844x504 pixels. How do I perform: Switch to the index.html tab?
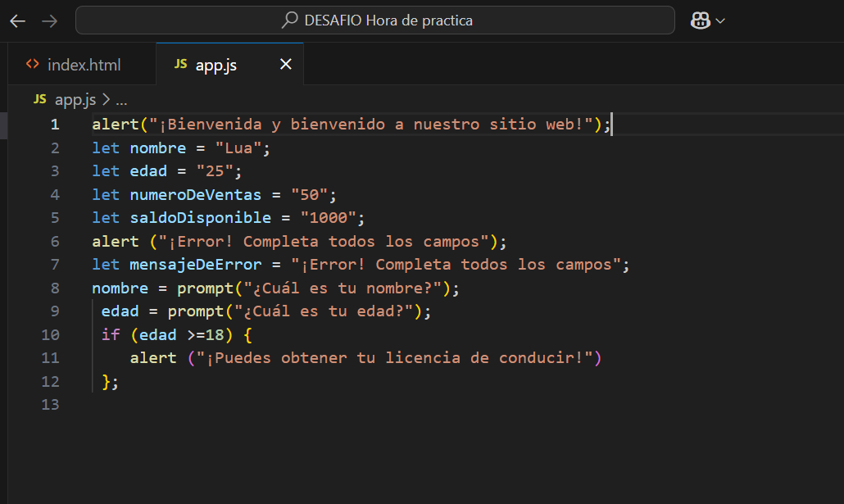click(82, 65)
